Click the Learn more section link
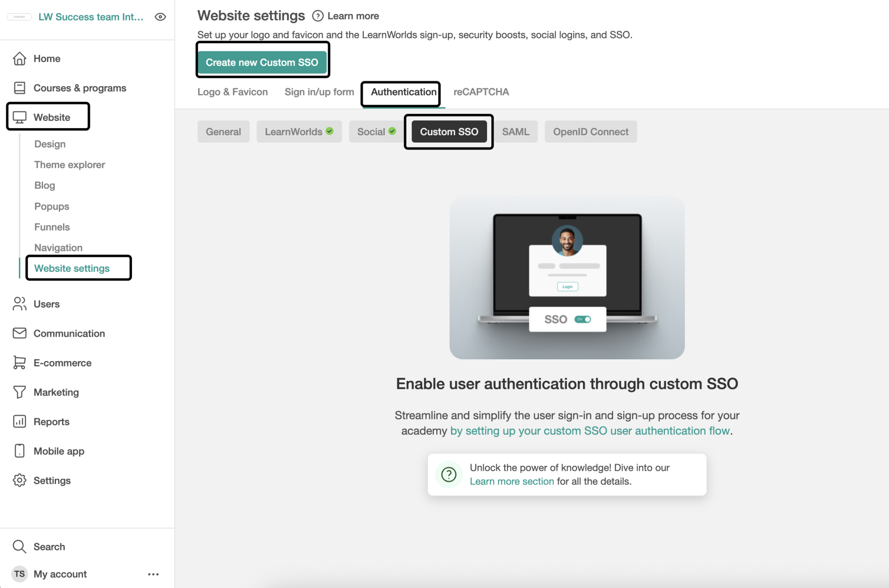 point(512,482)
